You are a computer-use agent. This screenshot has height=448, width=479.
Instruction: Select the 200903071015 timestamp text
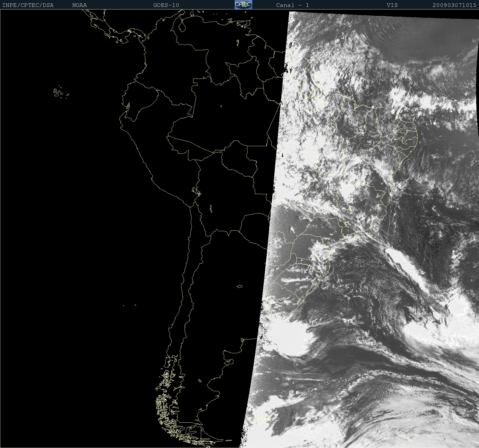tap(454, 5)
